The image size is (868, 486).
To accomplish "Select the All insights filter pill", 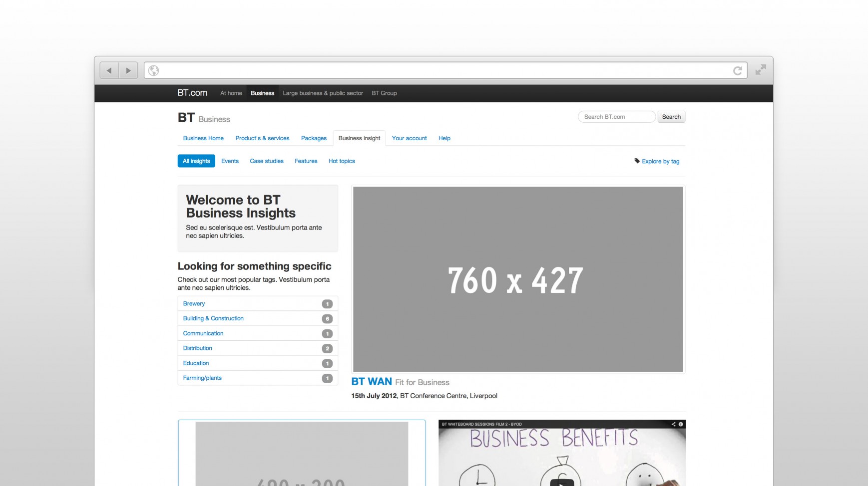I will tap(196, 161).
